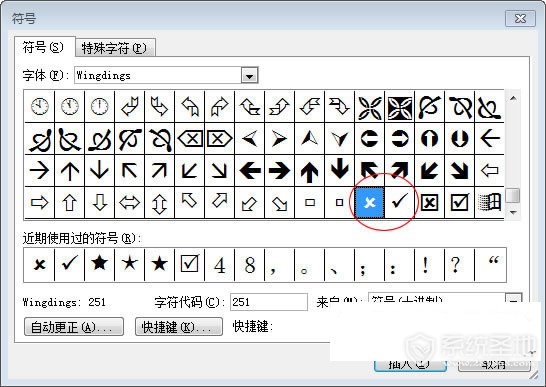
Task: Select the bold down arrow symbol
Action: pyautogui.click(x=340, y=171)
